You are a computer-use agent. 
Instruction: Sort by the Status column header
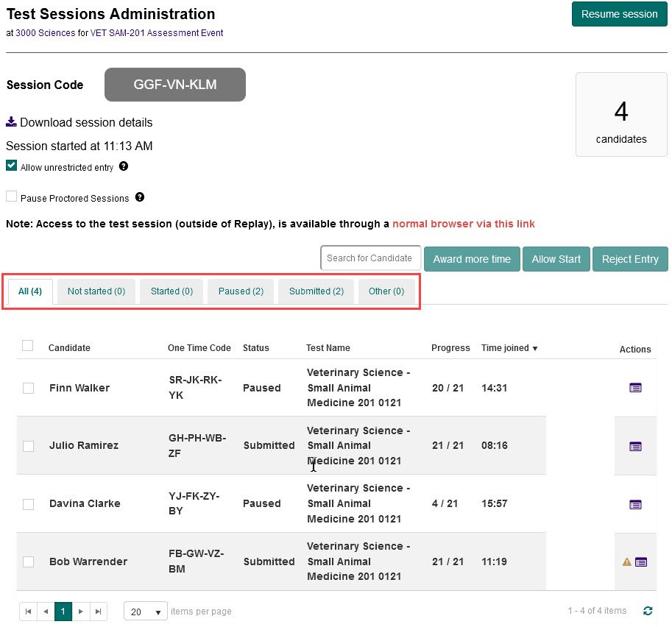(256, 348)
